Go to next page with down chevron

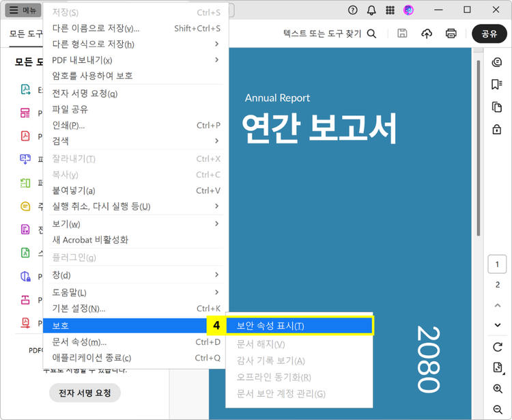point(497,325)
